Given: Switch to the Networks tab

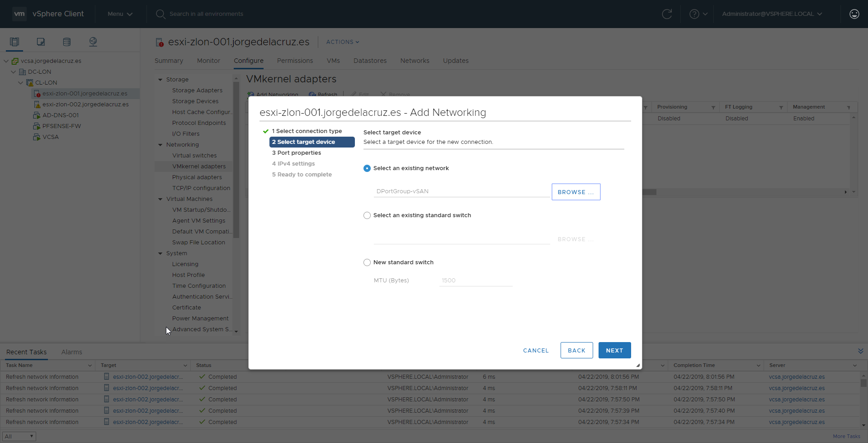Looking at the screenshot, I should click(415, 61).
